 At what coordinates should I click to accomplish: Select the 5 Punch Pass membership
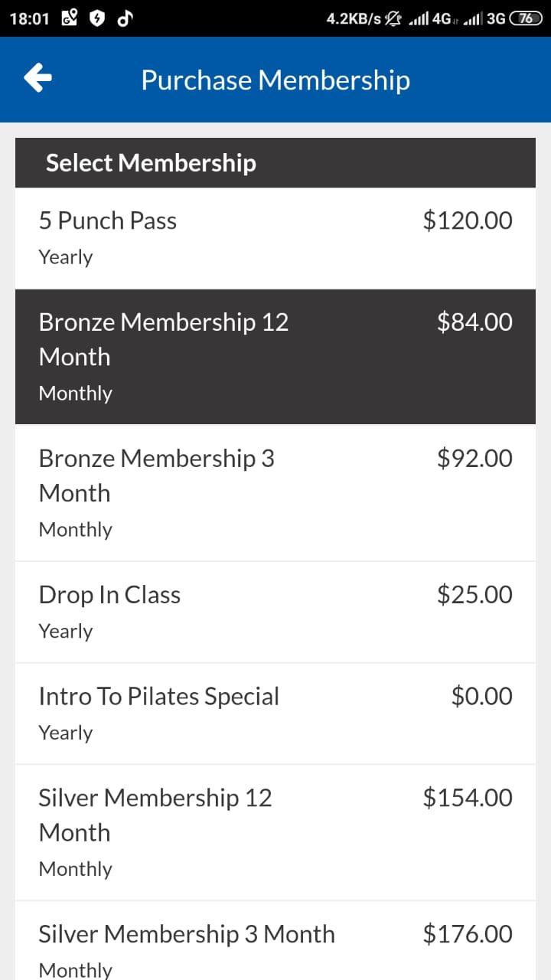(275, 238)
